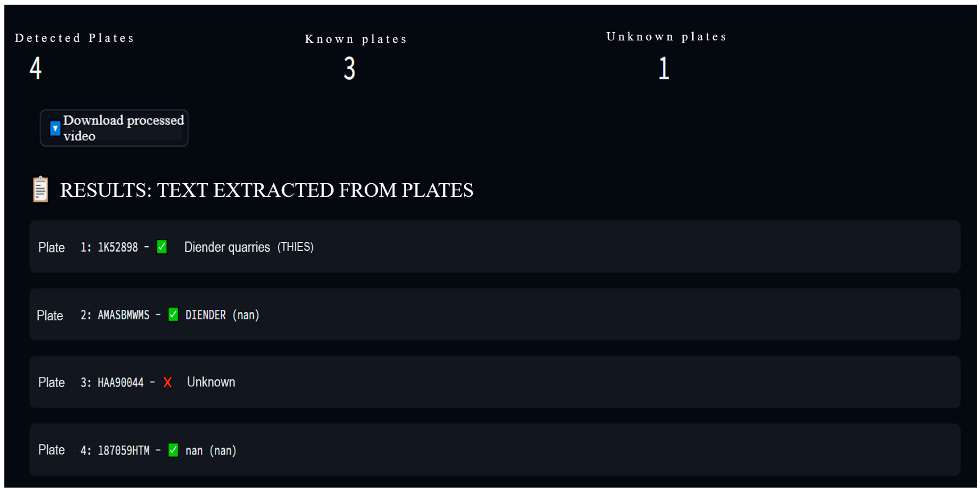Click the Unknown plates label

click(666, 37)
